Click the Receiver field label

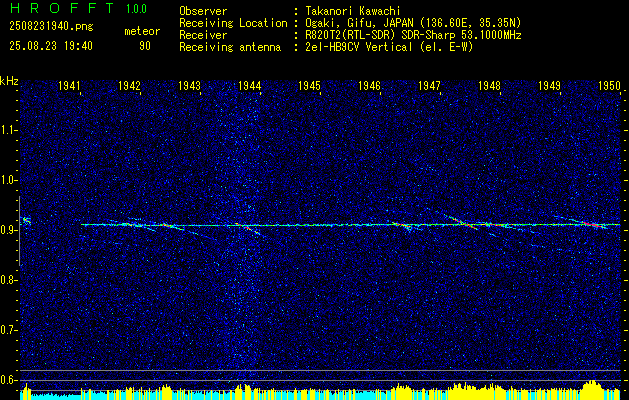[203, 35]
